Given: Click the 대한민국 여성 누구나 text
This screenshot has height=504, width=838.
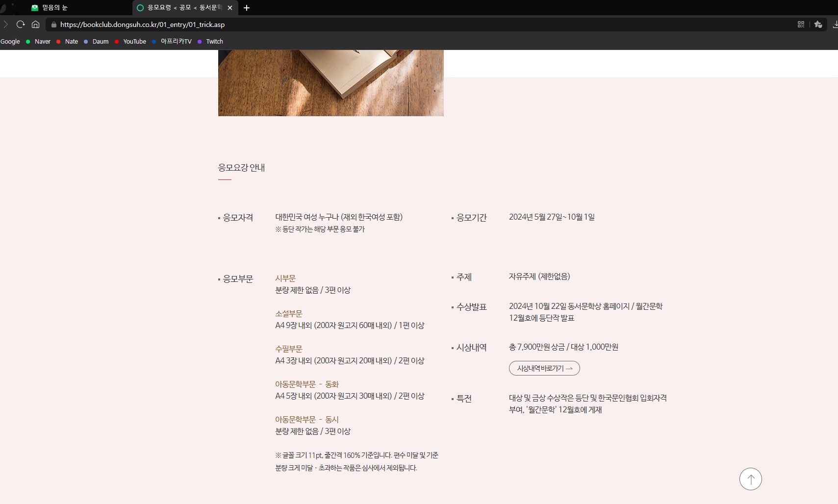Looking at the screenshot, I should pos(307,217).
